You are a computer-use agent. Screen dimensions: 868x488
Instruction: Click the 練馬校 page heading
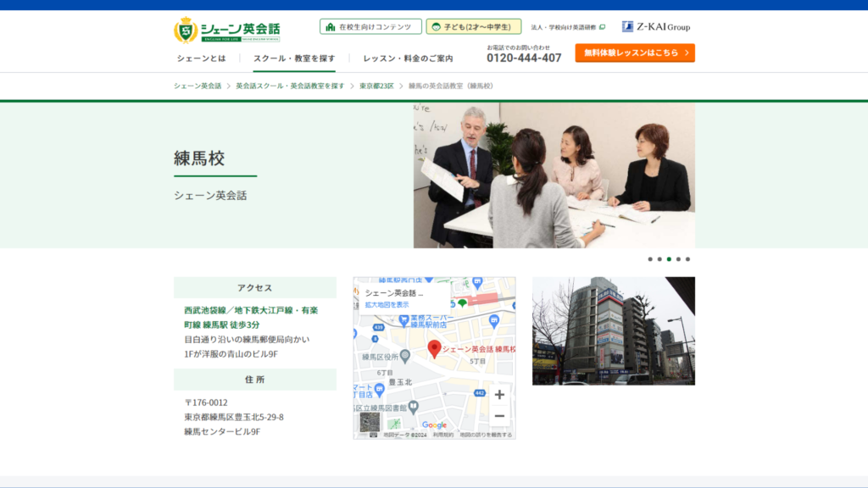pos(199,158)
